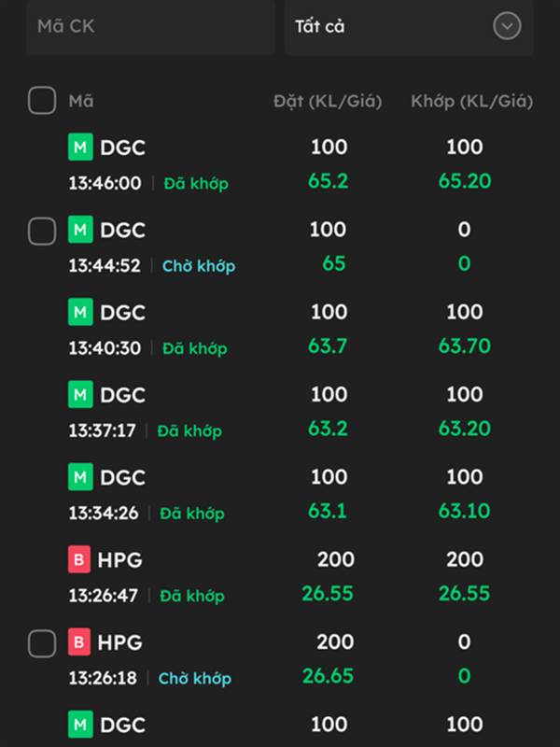Click the M badge on the 13:37:17 DGC order

point(80,395)
